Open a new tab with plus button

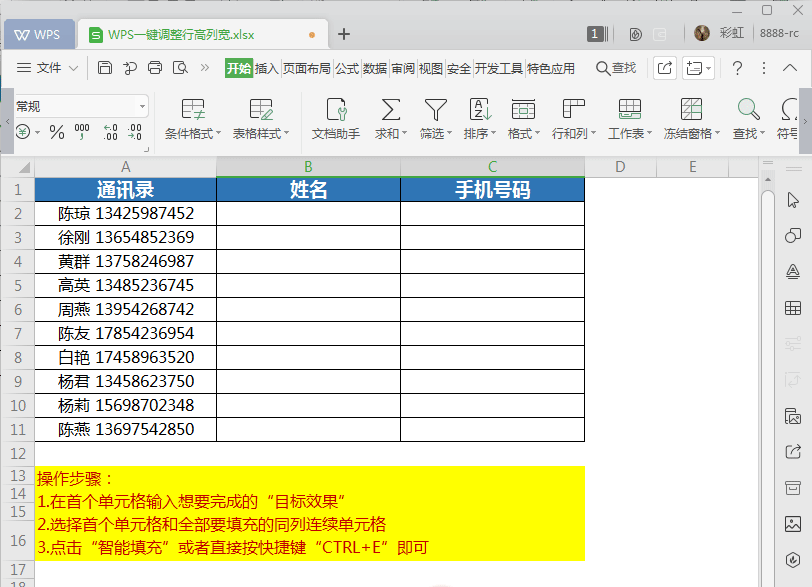pos(344,34)
